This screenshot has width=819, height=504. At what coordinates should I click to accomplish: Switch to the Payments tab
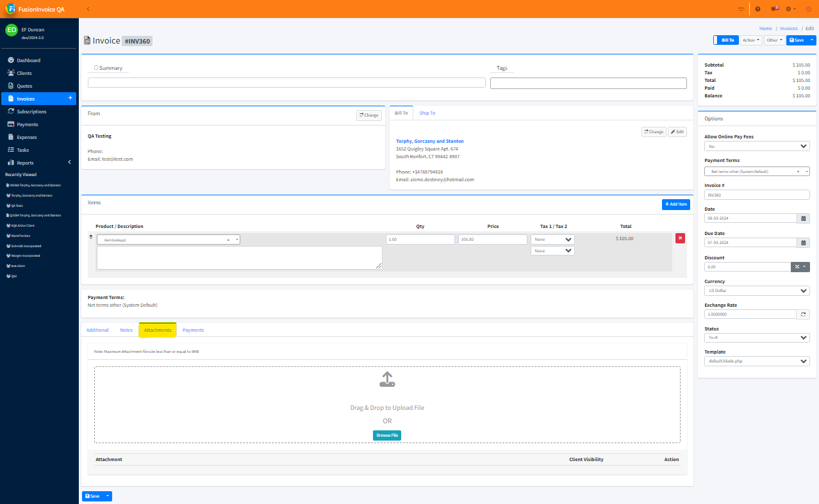tap(193, 330)
